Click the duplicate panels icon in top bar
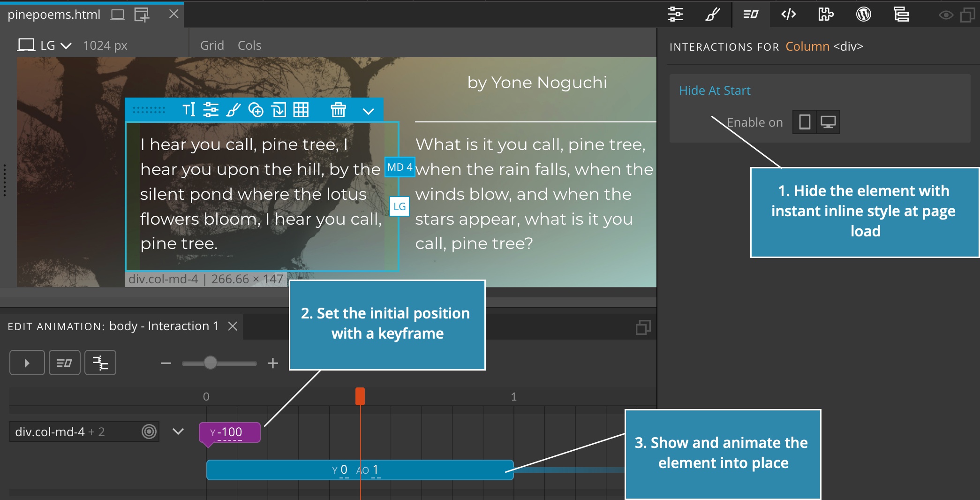 (x=967, y=15)
